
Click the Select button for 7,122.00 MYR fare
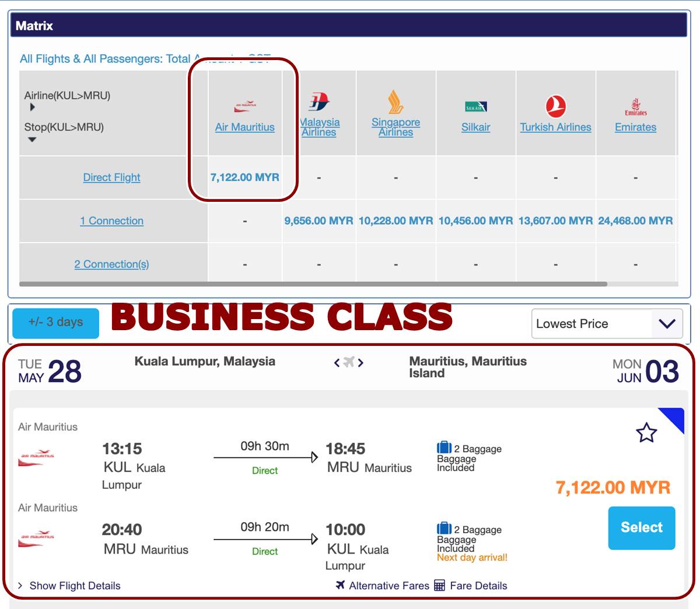642,527
